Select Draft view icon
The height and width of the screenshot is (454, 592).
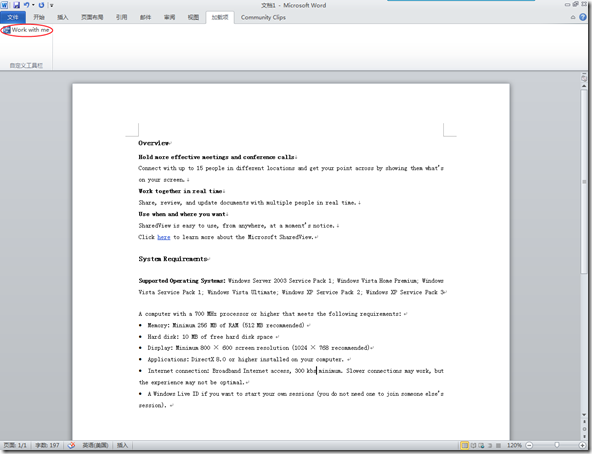pyautogui.click(x=498, y=445)
